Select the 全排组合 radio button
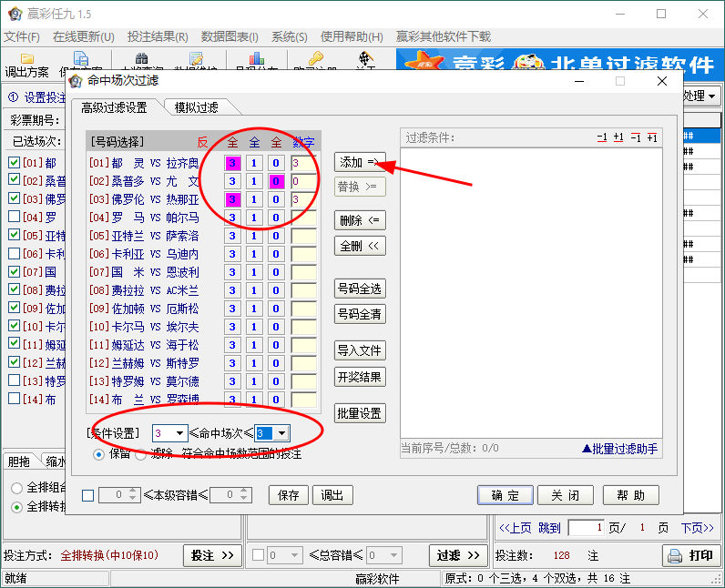The image size is (725, 588). tap(16, 487)
